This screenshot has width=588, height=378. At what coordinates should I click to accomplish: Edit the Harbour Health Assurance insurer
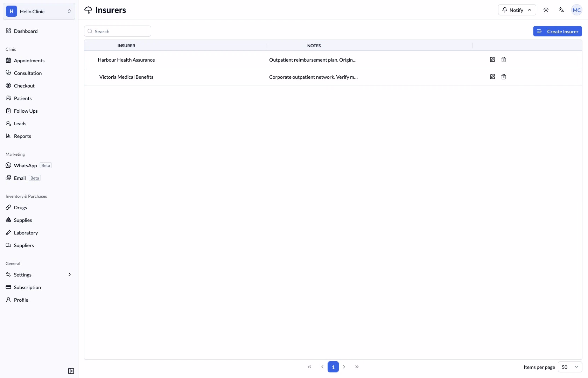(x=492, y=59)
